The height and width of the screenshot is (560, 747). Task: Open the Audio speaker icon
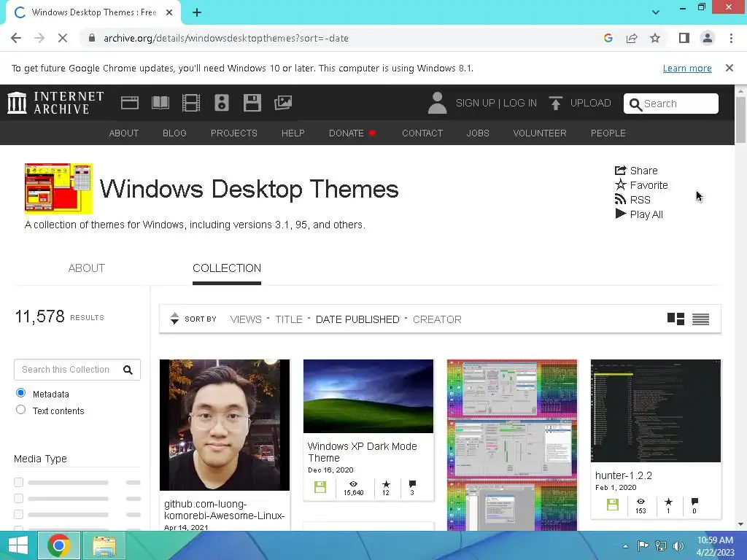click(222, 103)
